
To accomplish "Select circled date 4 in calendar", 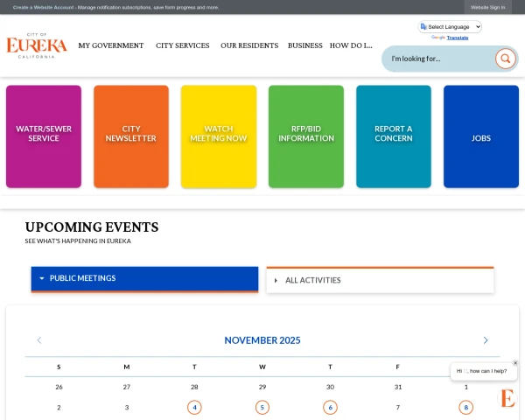I will [194, 407].
